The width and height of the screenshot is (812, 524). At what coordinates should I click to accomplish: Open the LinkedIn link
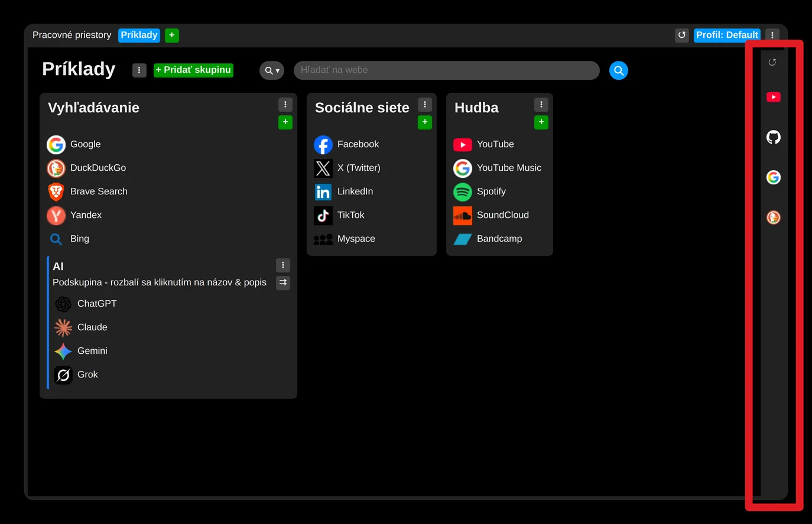[343, 191]
